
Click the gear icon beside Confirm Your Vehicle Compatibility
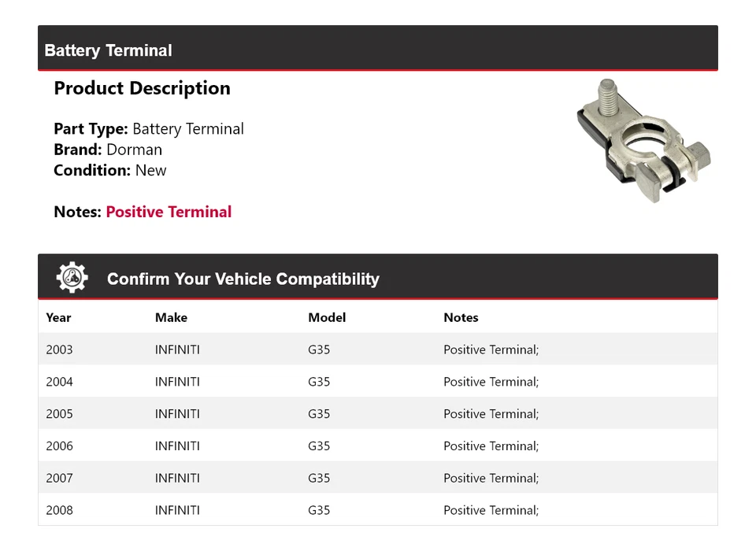tap(72, 278)
